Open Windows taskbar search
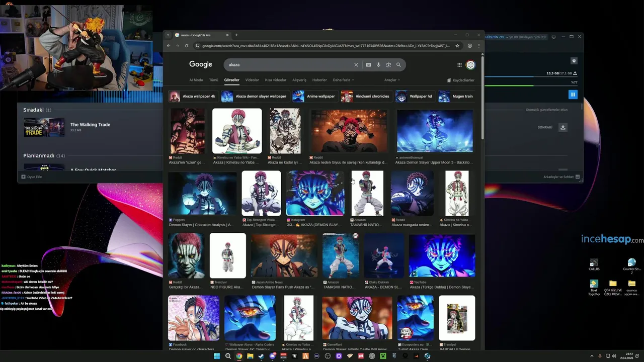The image size is (644, 362). (x=228, y=356)
